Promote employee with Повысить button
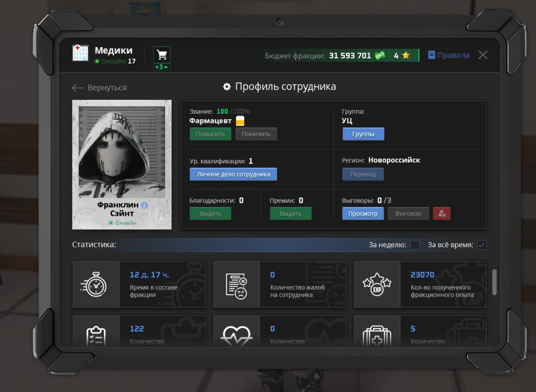This screenshot has width=536, height=392. click(x=210, y=134)
